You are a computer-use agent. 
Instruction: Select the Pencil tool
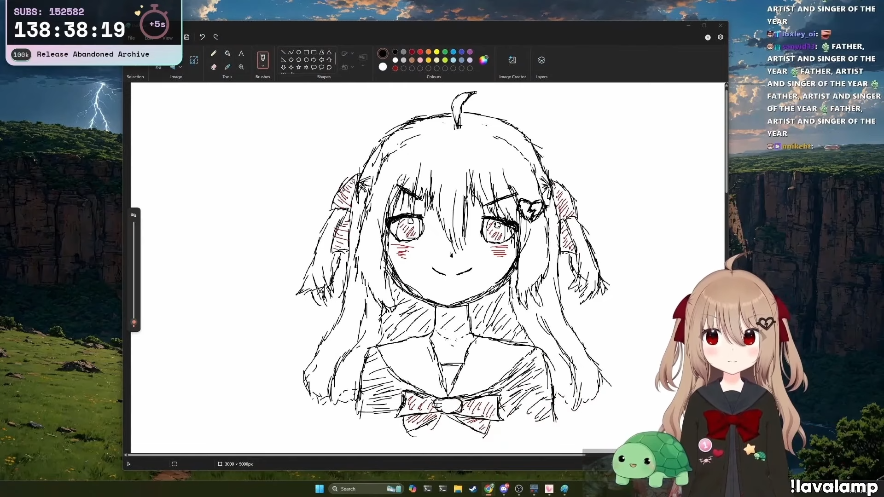[x=214, y=53]
